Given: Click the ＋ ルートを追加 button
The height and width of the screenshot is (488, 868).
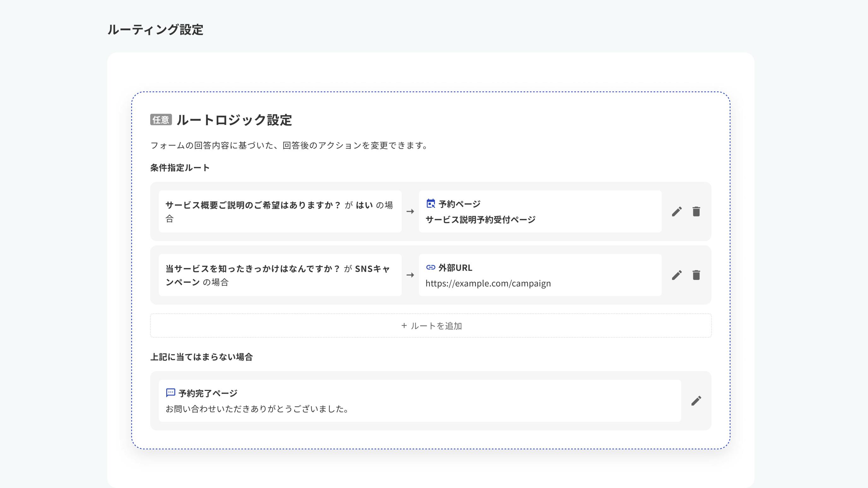Looking at the screenshot, I should [x=431, y=325].
